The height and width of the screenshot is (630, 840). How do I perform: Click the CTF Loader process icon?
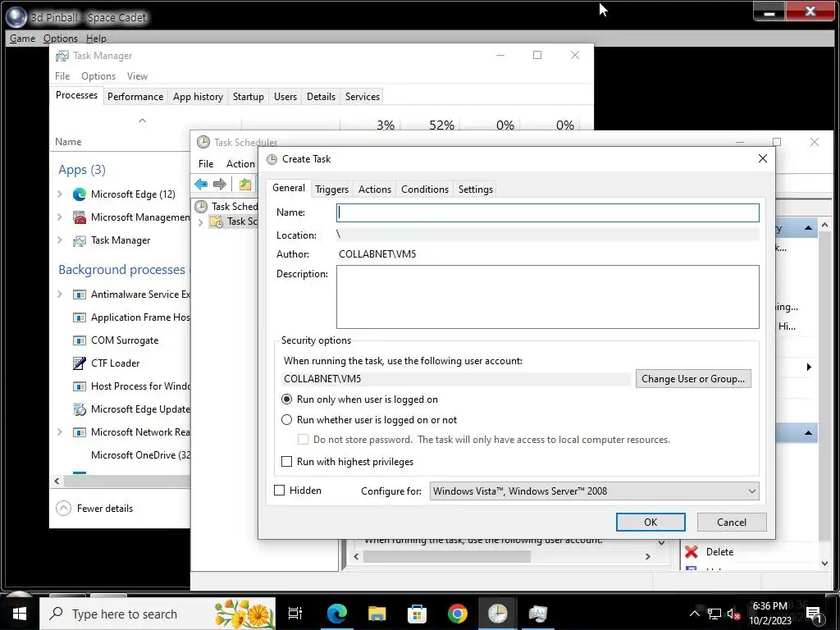80,363
